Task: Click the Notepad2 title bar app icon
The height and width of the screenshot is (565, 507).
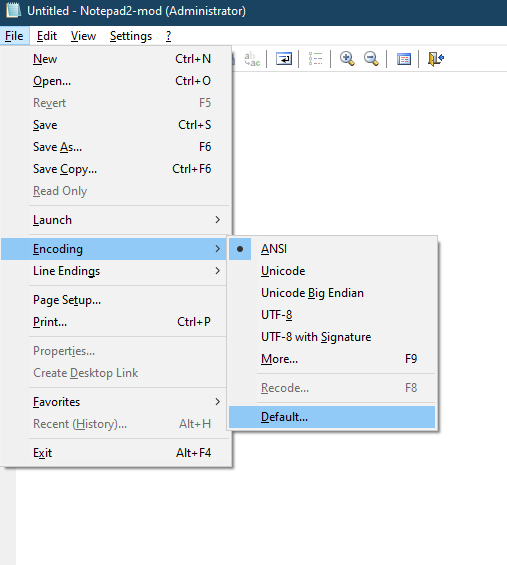Action: click(x=13, y=11)
